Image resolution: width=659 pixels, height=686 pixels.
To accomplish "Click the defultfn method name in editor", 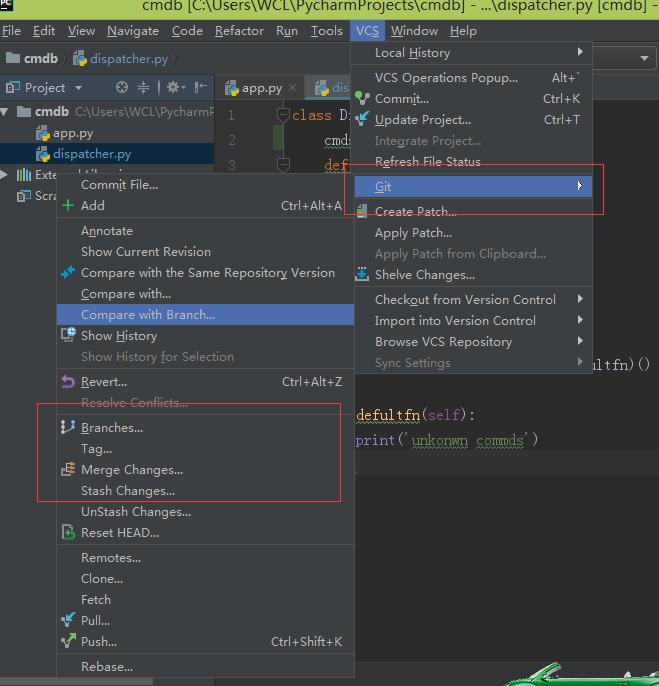I will (388, 415).
